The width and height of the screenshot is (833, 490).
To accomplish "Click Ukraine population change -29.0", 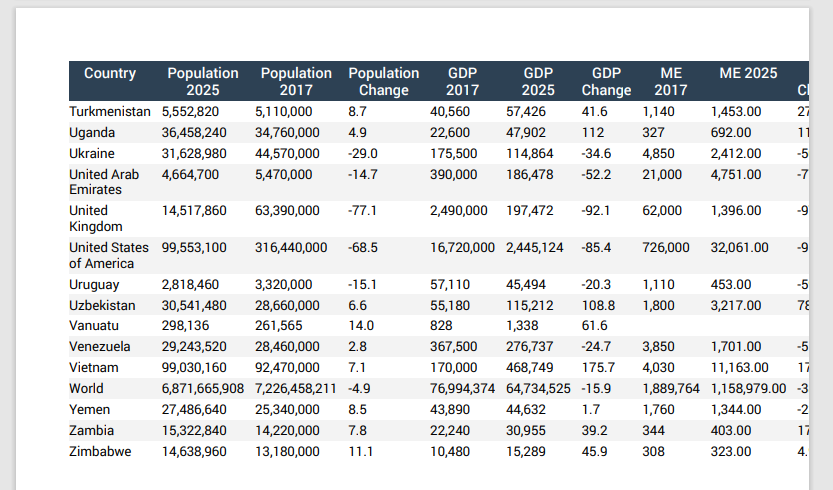I will pos(363,154).
